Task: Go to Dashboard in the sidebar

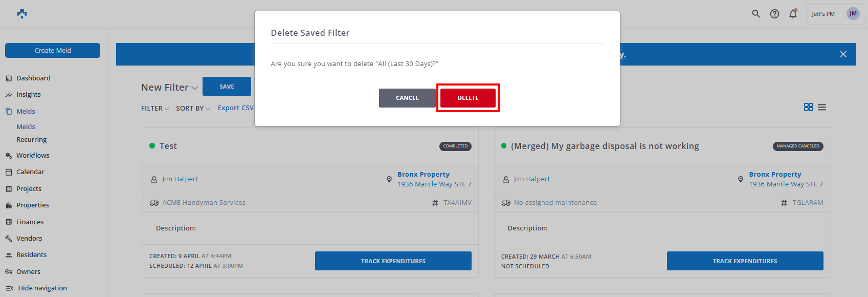Action: [x=33, y=78]
